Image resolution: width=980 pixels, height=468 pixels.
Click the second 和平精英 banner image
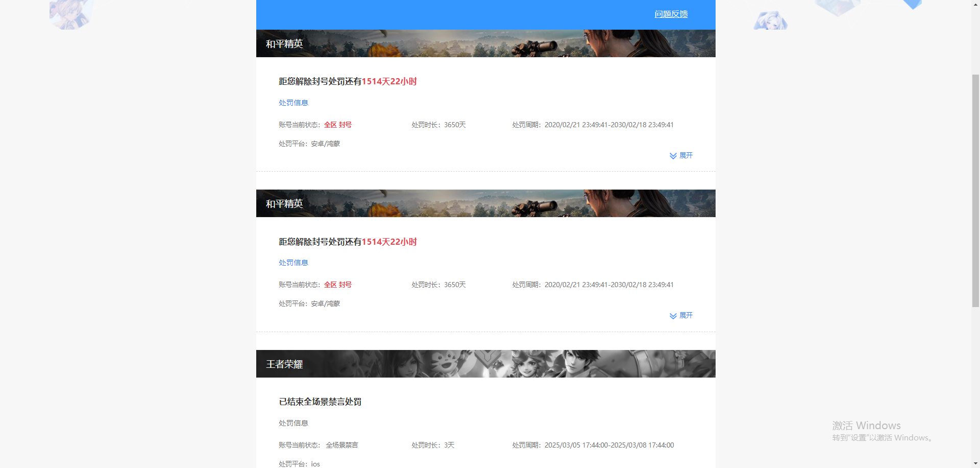click(485, 203)
